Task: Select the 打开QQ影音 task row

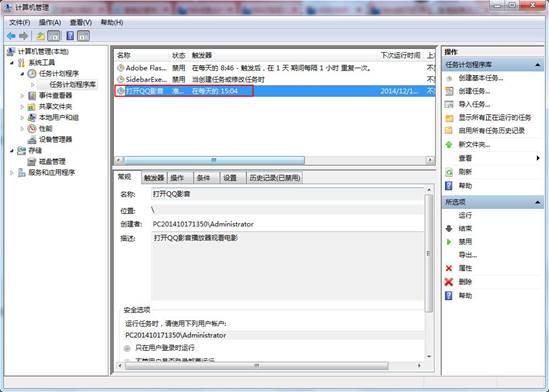Action: (x=275, y=91)
